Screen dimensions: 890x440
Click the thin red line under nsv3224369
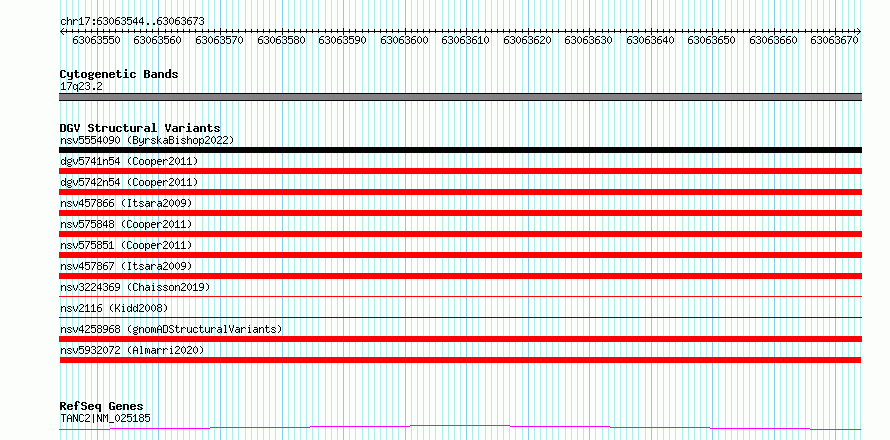point(460,296)
